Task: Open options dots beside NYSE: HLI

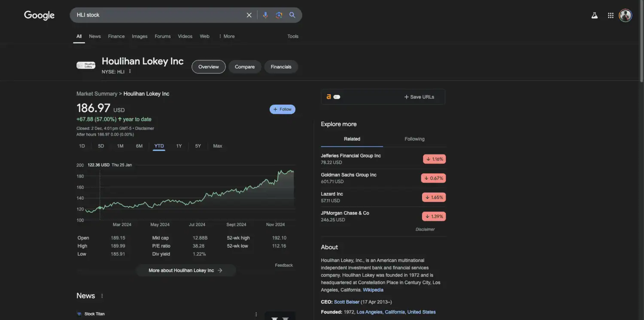Action: coord(130,72)
